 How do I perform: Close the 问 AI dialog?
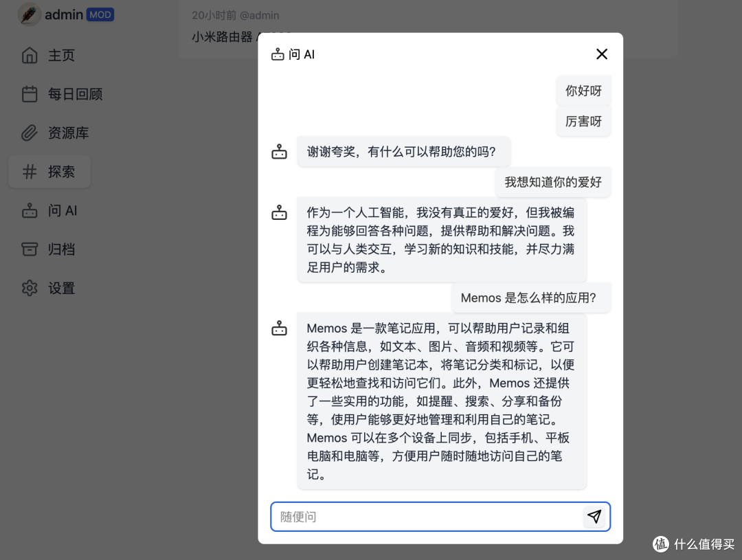pyautogui.click(x=601, y=54)
